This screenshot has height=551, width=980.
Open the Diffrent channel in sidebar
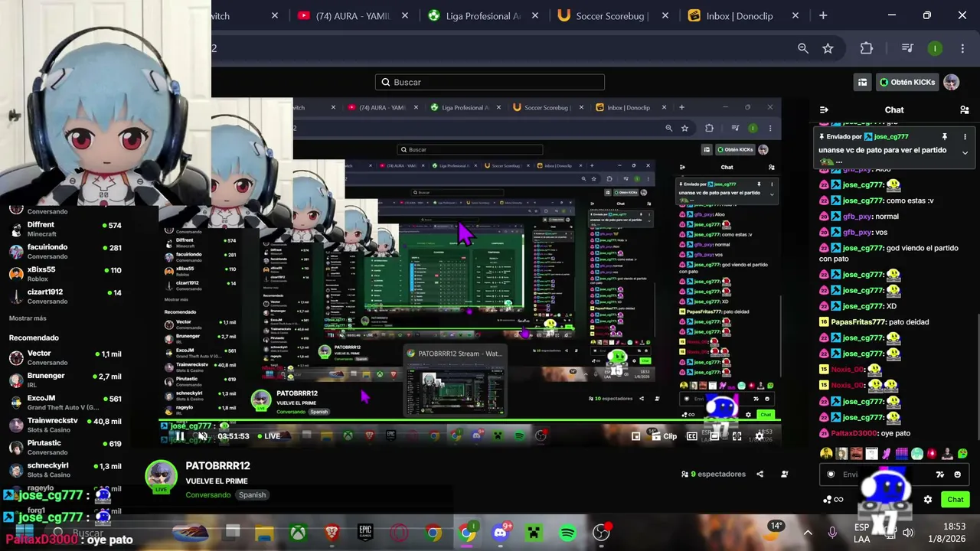65,229
